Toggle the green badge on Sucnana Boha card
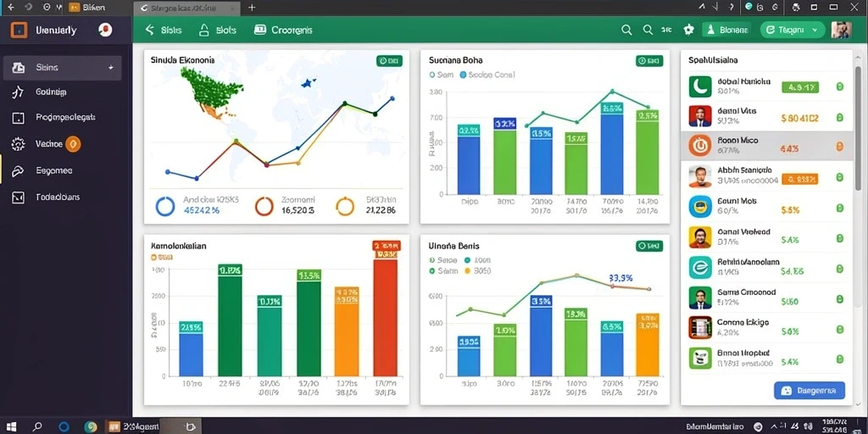The width and height of the screenshot is (868, 434). [x=649, y=61]
